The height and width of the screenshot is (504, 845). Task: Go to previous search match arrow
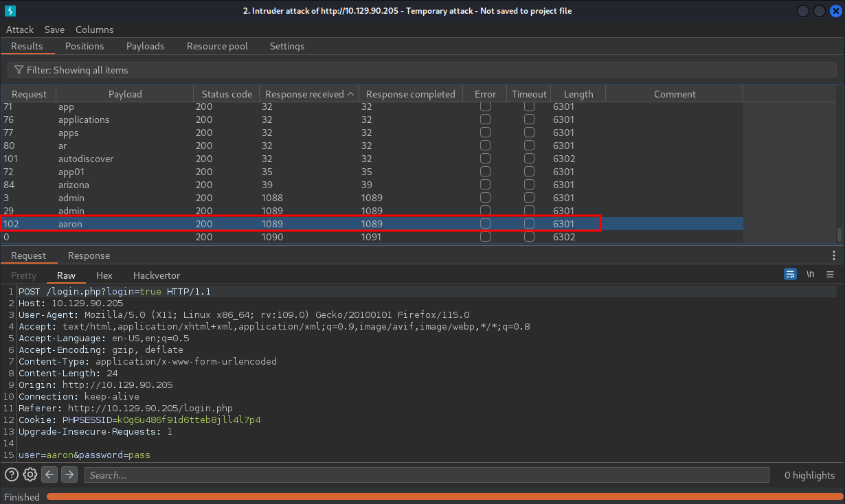[x=49, y=474]
